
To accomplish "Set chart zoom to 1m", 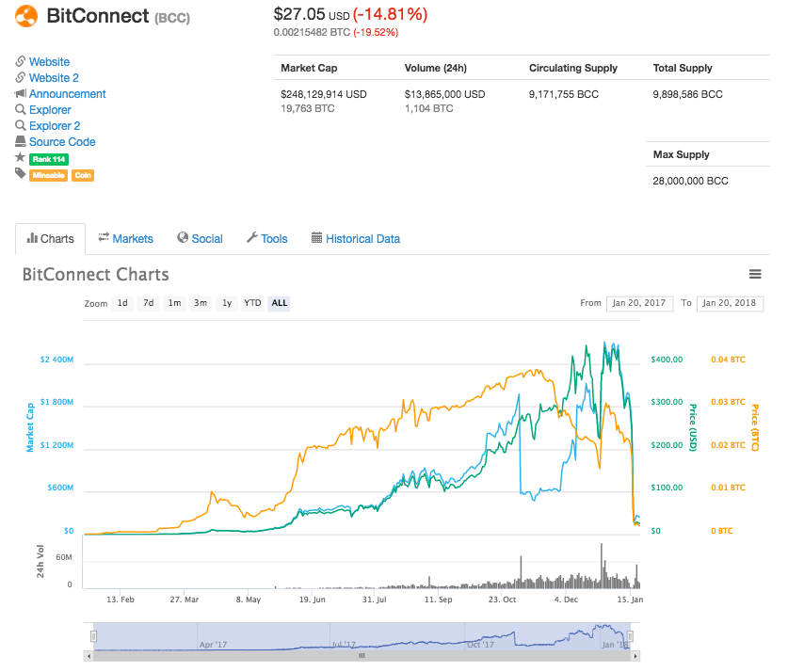I will [175, 303].
